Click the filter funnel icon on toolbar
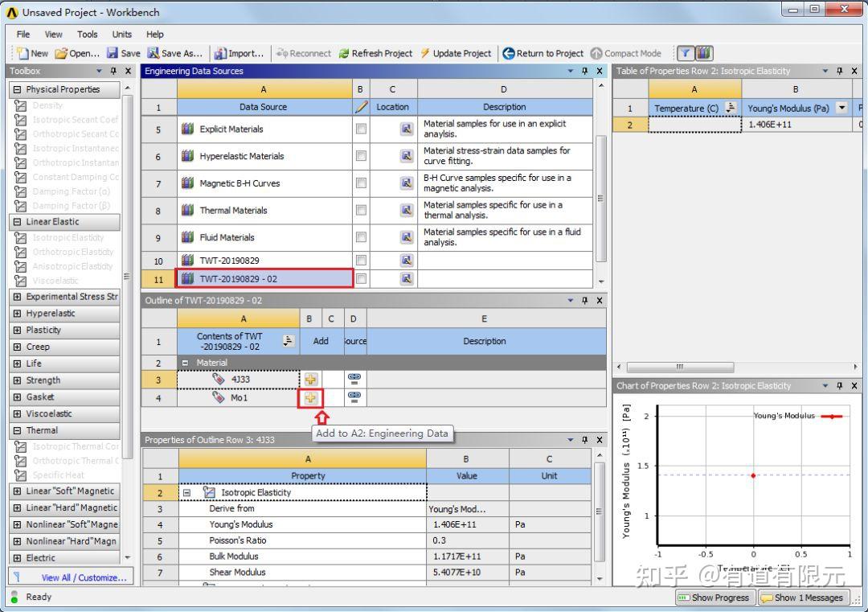The image size is (868, 612). click(x=686, y=53)
